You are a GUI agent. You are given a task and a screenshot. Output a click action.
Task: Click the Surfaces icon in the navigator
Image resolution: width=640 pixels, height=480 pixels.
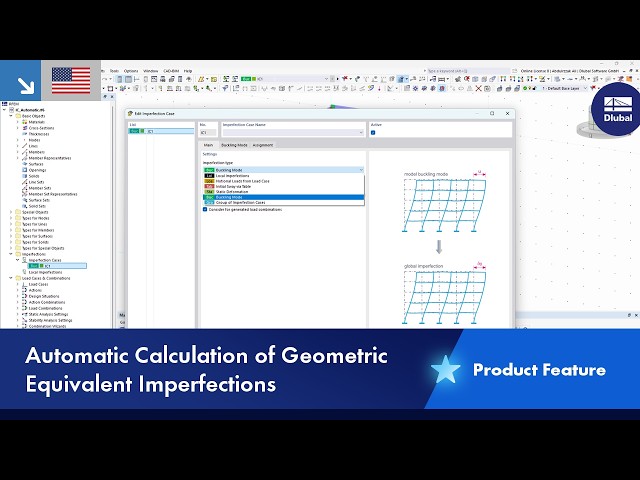[24, 164]
